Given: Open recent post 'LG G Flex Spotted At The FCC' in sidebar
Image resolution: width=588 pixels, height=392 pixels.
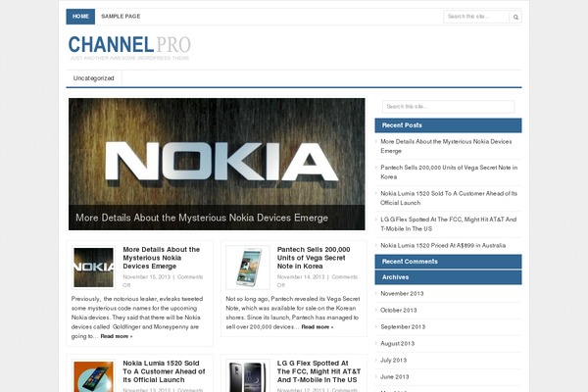Looking at the screenshot, I should coord(449,224).
